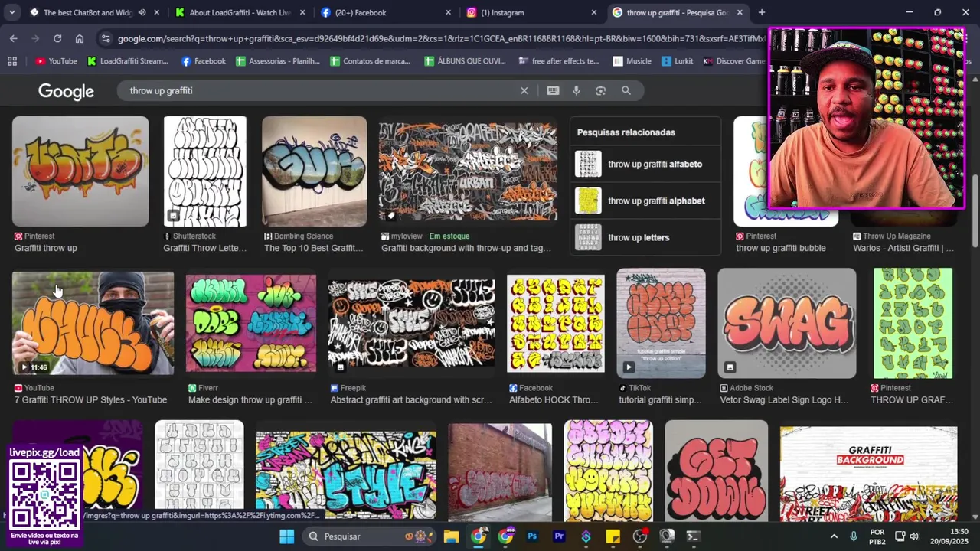Mute the ChatBot tab audio icon
The width and height of the screenshot is (980, 551).
[142, 12]
